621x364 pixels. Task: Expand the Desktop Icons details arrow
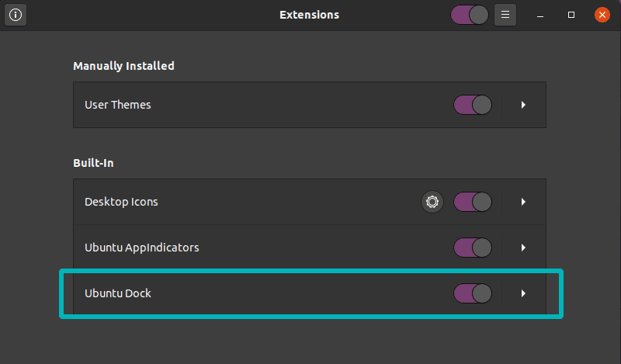point(524,202)
